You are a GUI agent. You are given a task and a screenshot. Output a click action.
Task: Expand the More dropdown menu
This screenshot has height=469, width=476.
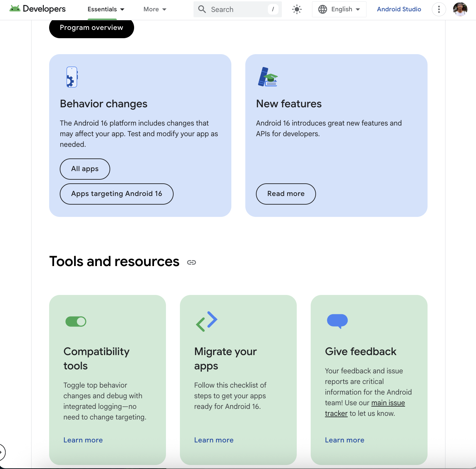(x=155, y=9)
